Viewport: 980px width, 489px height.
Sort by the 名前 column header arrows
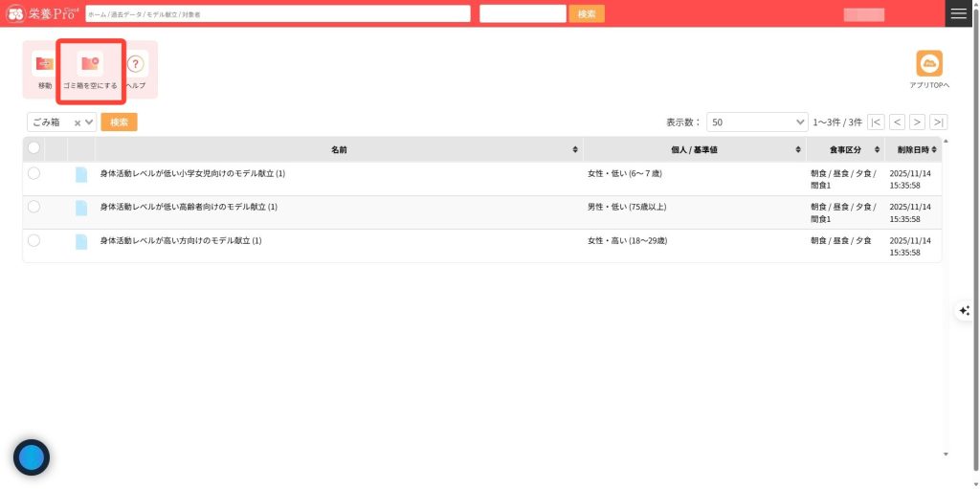coord(575,150)
